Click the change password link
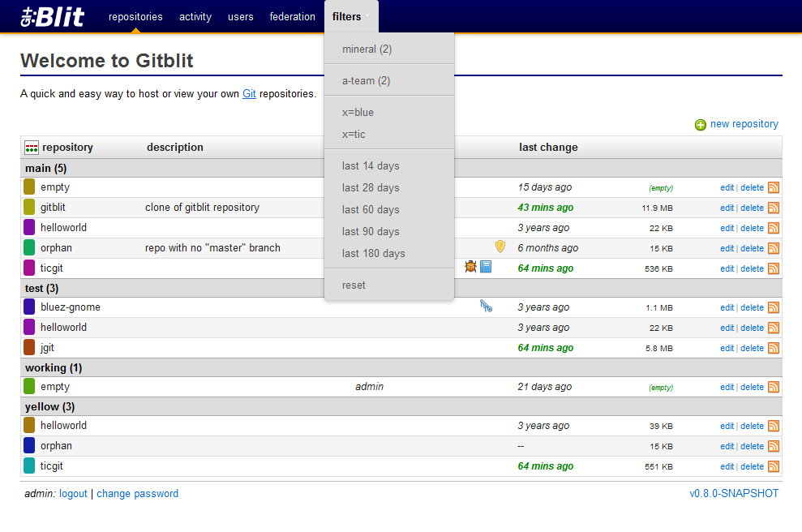This screenshot has height=532, width=802. point(138,494)
